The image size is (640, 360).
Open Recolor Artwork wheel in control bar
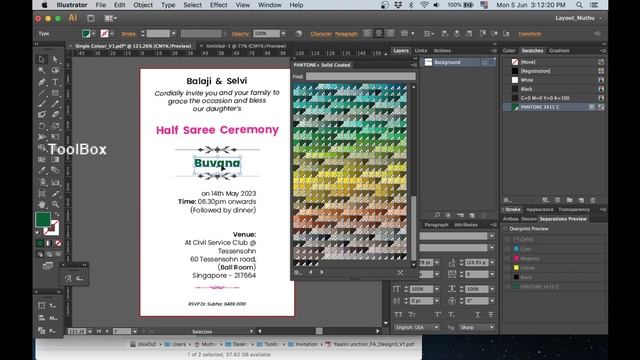(299, 33)
